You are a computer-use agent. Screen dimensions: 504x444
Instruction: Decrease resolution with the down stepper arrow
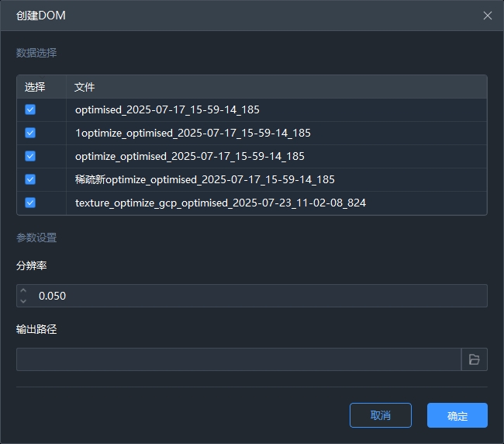pyautogui.click(x=23, y=300)
